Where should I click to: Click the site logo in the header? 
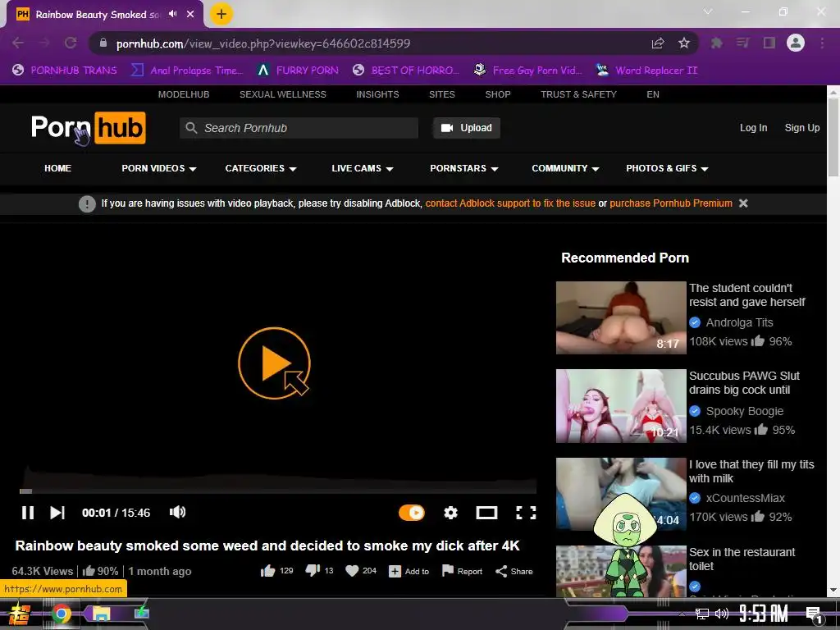click(89, 128)
